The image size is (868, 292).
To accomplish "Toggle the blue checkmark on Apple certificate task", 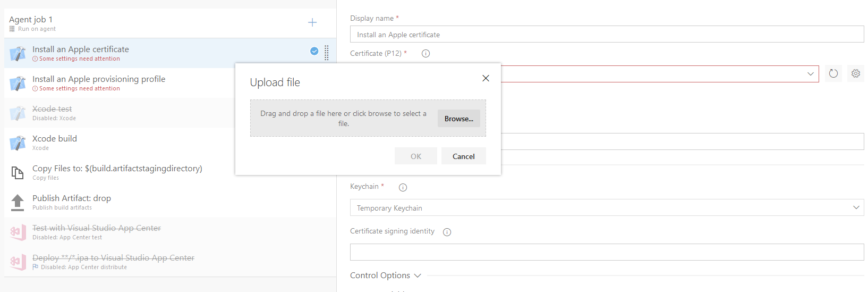I will click(314, 51).
